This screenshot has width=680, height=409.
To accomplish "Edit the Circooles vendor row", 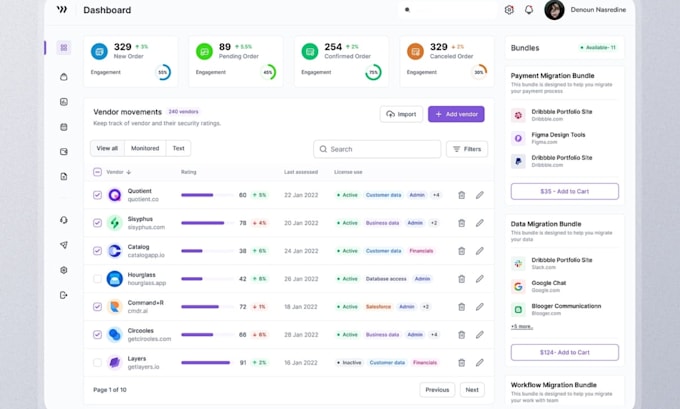I will pos(479,335).
